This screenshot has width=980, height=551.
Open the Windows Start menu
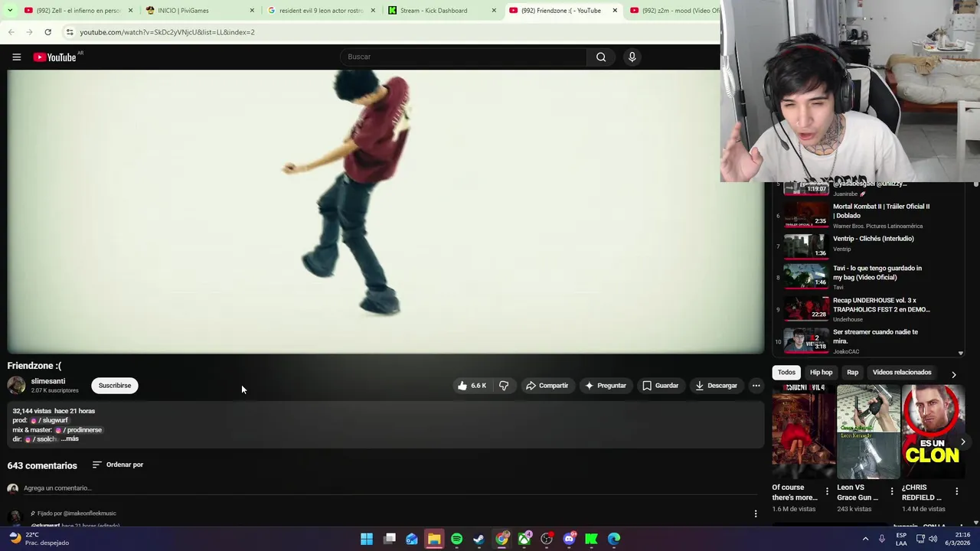pos(367,539)
